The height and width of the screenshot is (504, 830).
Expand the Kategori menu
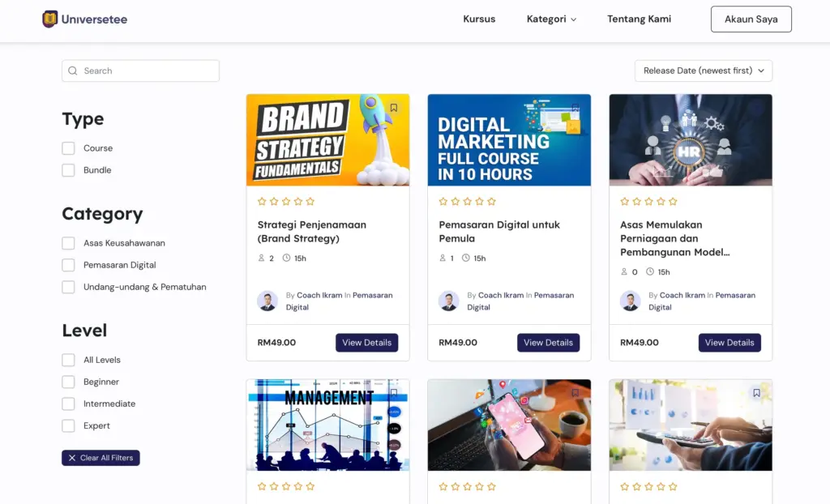click(x=551, y=19)
